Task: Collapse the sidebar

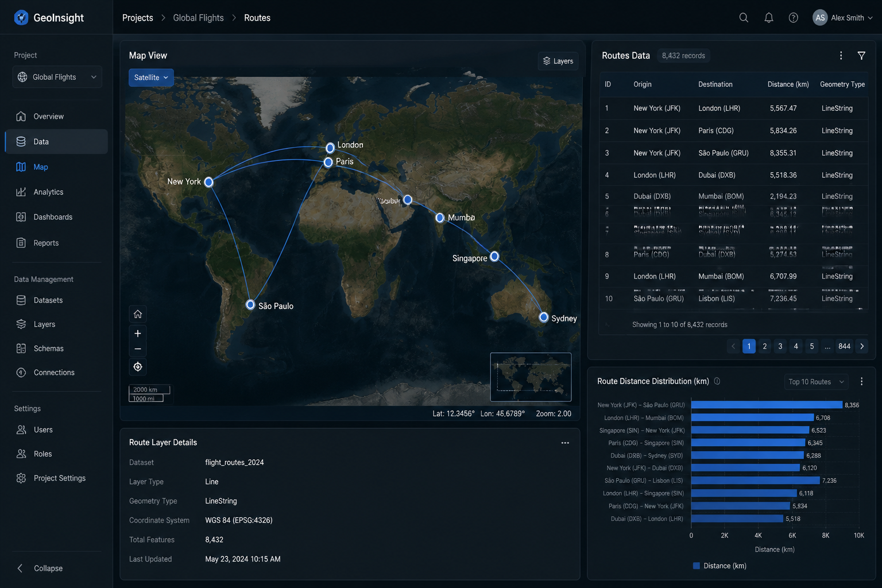Action: click(40, 568)
